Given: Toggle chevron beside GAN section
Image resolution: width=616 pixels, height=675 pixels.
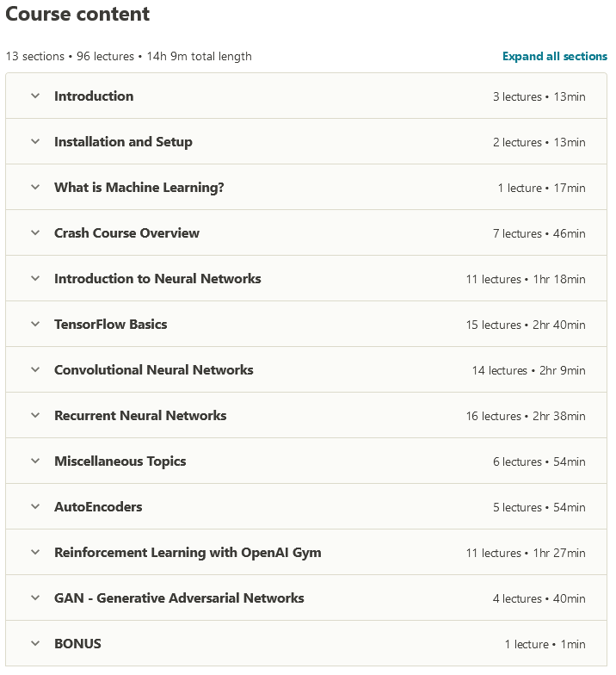Looking at the screenshot, I should (x=35, y=598).
